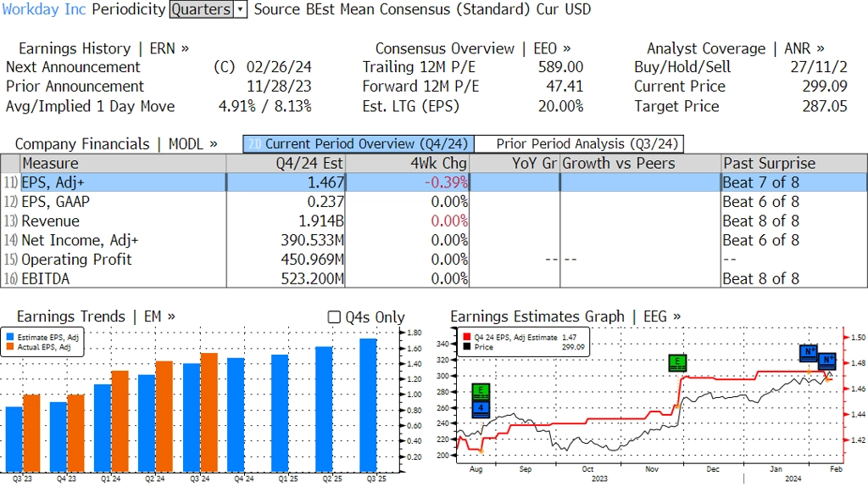Select the EPS, Adj+ row
This screenshot has width=868, height=487.
click(x=434, y=182)
